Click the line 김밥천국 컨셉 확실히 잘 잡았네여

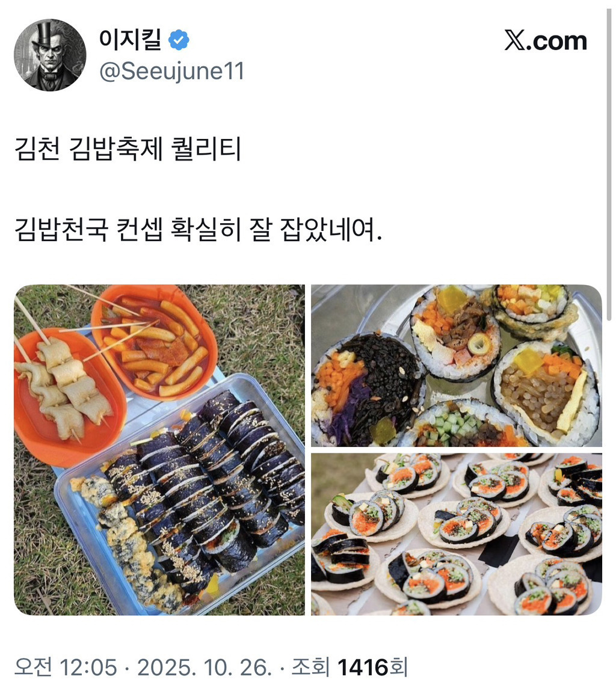pyautogui.click(x=199, y=229)
